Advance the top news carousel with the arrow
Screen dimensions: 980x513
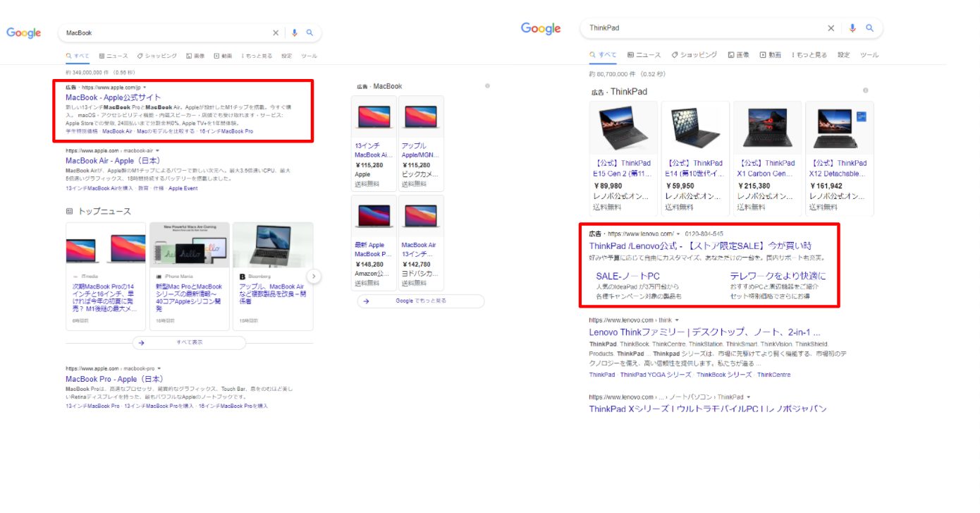tap(314, 276)
